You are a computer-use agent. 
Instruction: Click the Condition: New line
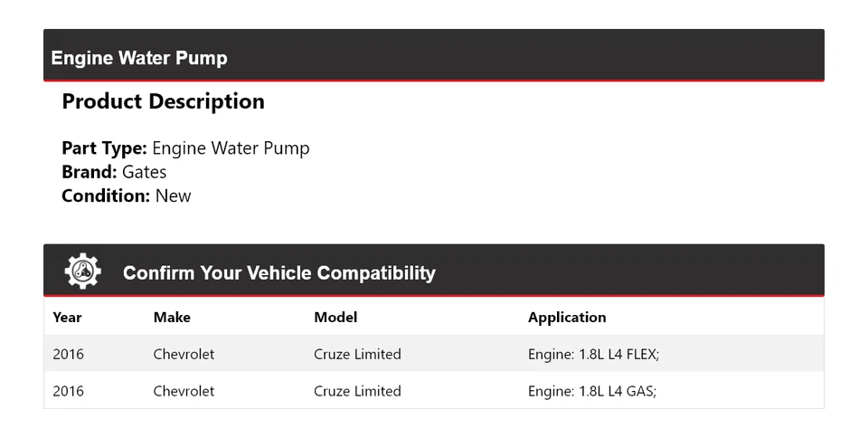coord(127,195)
